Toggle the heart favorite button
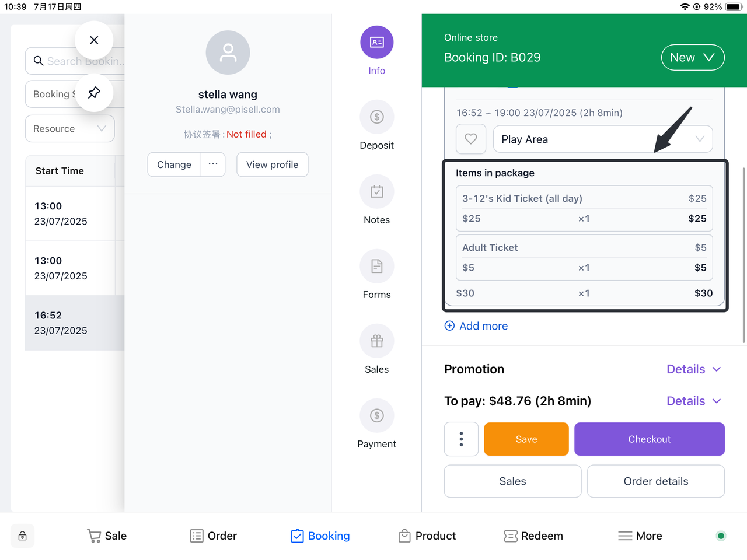The image size is (747, 560). point(470,139)
